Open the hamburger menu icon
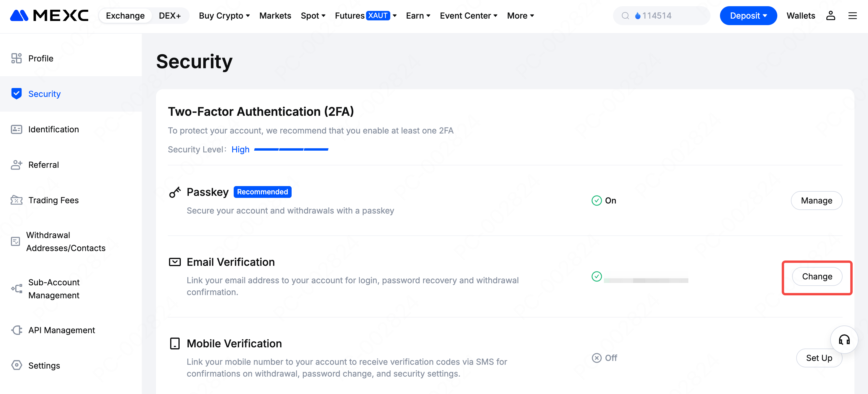 852,15
